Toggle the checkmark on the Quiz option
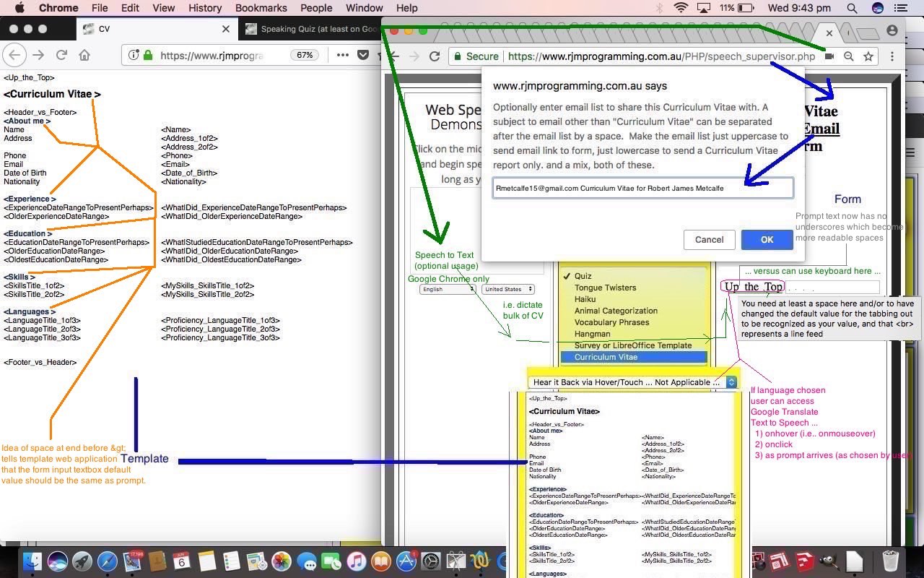The image size is (924, 578). coord(566,276)
